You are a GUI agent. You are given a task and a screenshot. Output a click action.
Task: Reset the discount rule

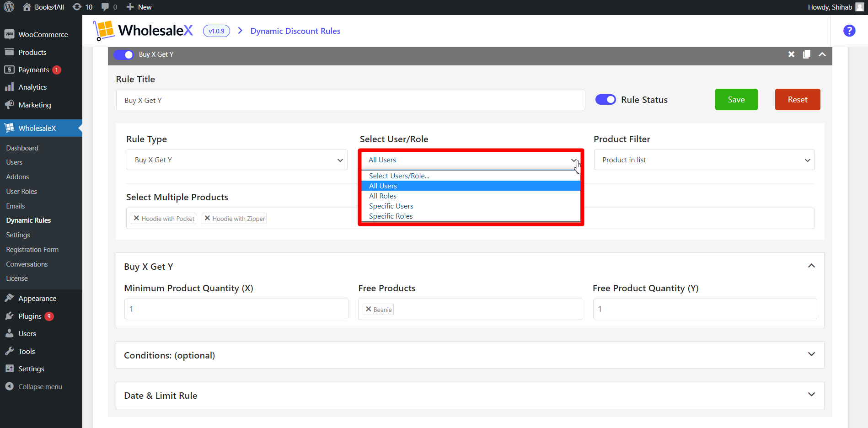coord(798,99)
